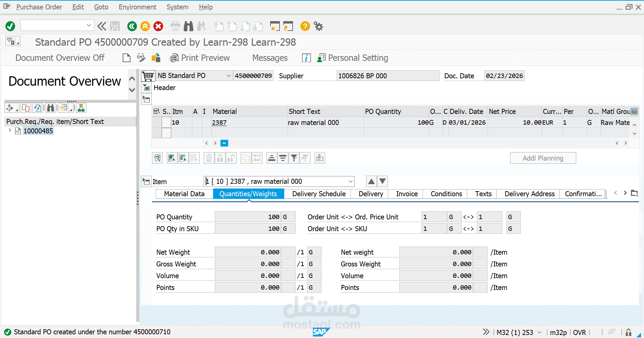Open Messages for the purchase order

tap(269, 57)
